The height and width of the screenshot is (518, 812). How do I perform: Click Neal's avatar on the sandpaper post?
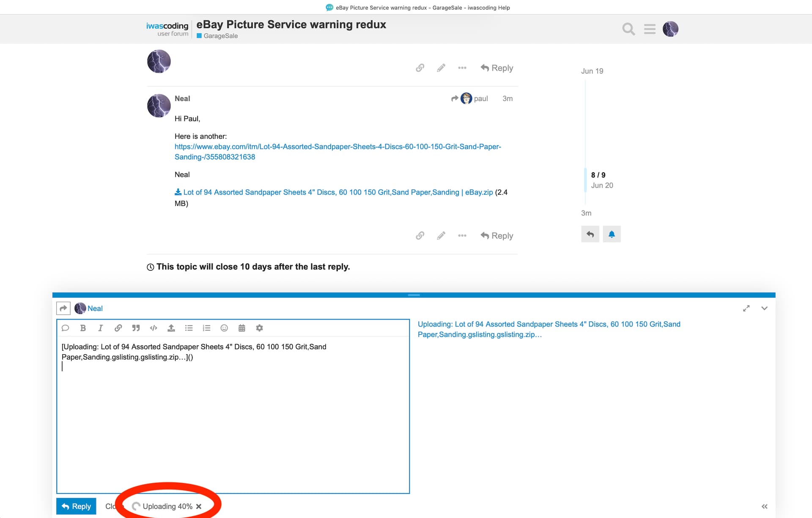[159, 105]
